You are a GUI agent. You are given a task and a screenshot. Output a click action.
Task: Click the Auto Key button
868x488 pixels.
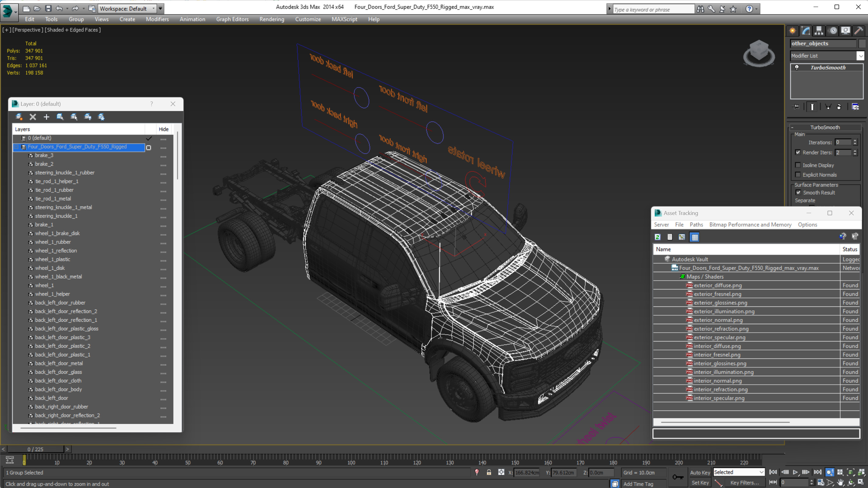coord(700,472)
